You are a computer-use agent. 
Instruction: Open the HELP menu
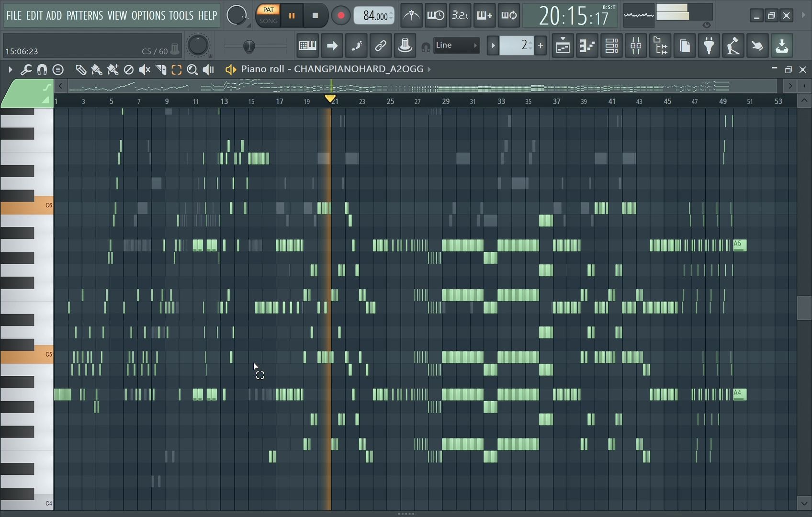[207, 15]
